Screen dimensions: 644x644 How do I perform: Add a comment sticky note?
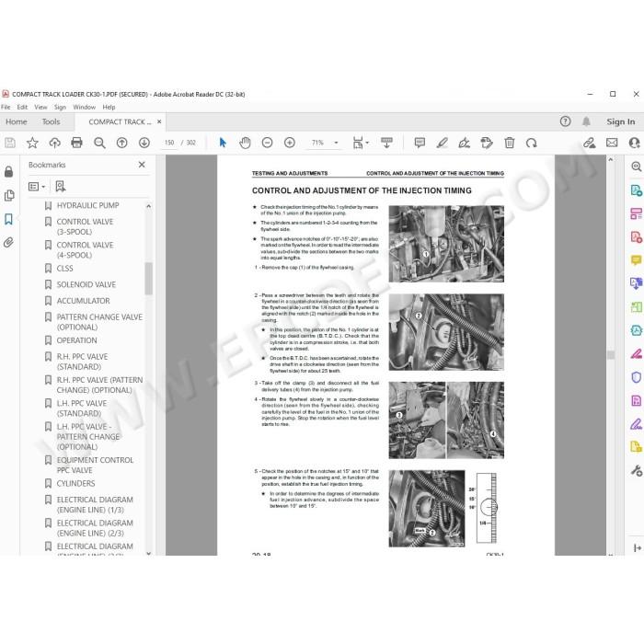(x=420, y=143)
